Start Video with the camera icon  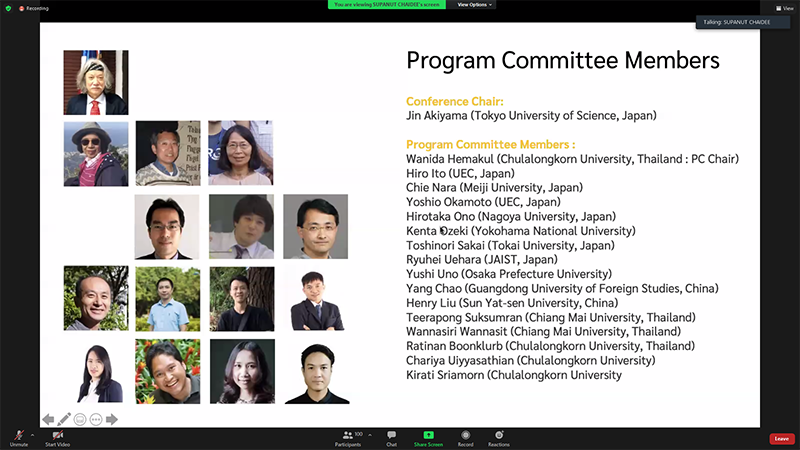click(58, 438)
